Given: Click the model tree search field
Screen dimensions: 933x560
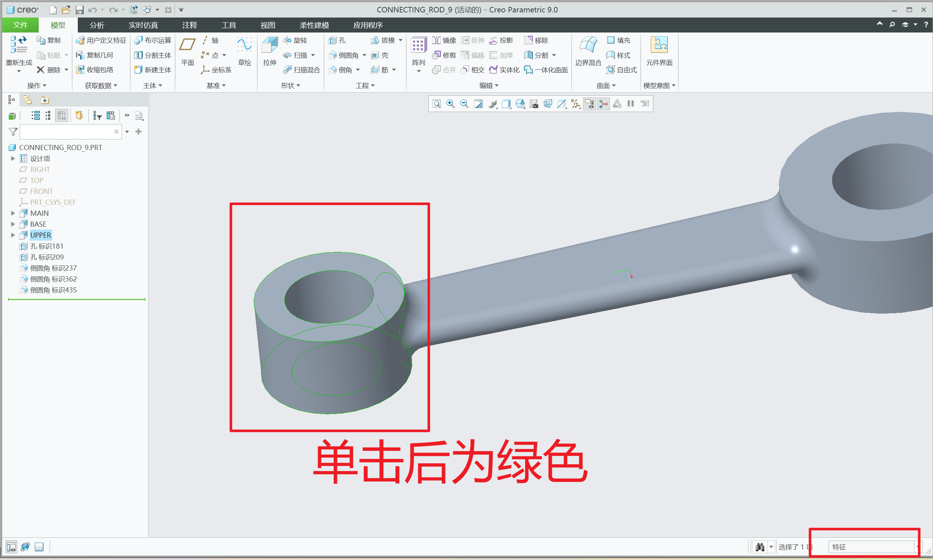Looking at the screenshot, I should [x=66, y=132].
